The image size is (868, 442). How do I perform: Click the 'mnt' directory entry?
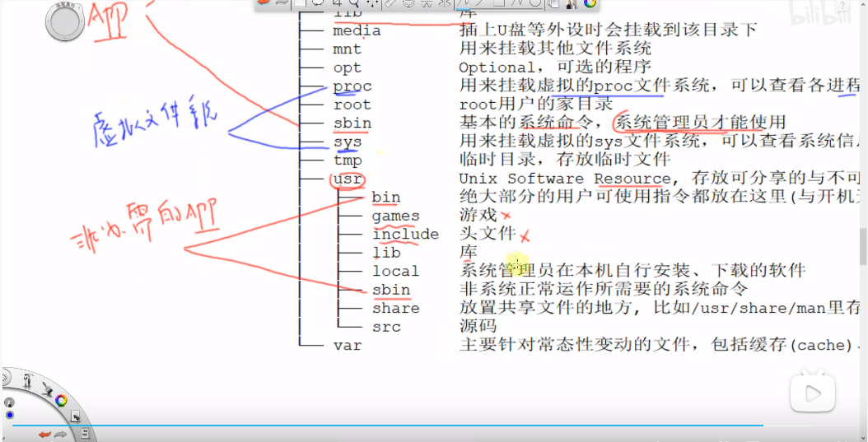(x=347, y=49)
